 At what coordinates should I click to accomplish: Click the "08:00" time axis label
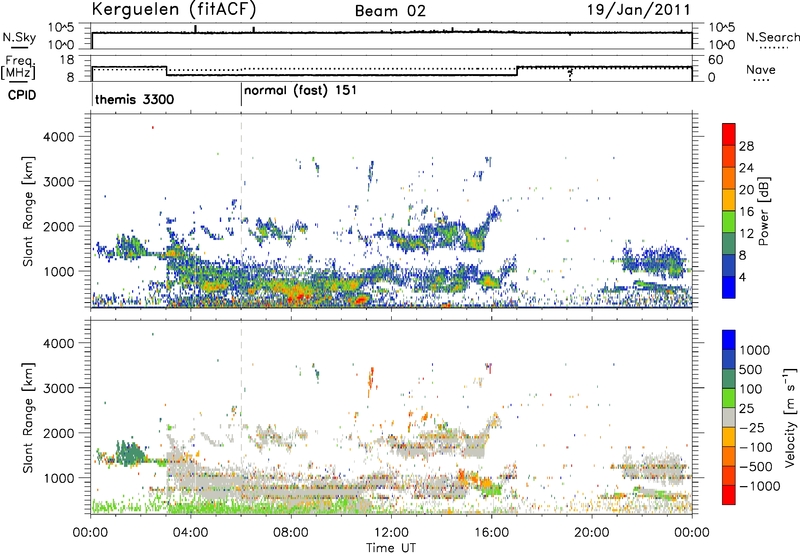(x=291, y=533)
